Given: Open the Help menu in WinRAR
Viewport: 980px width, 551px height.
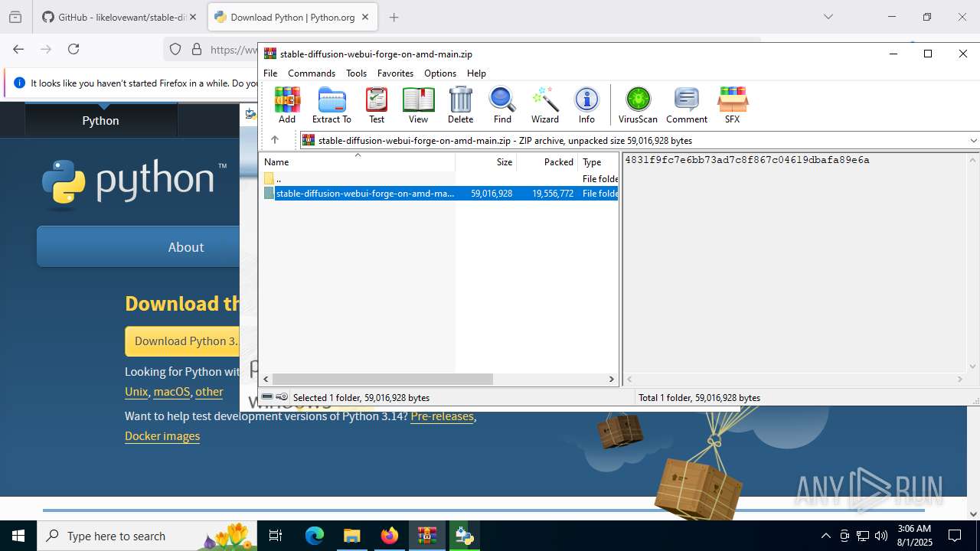Looking at the screenshot, I should coord(476,73).
